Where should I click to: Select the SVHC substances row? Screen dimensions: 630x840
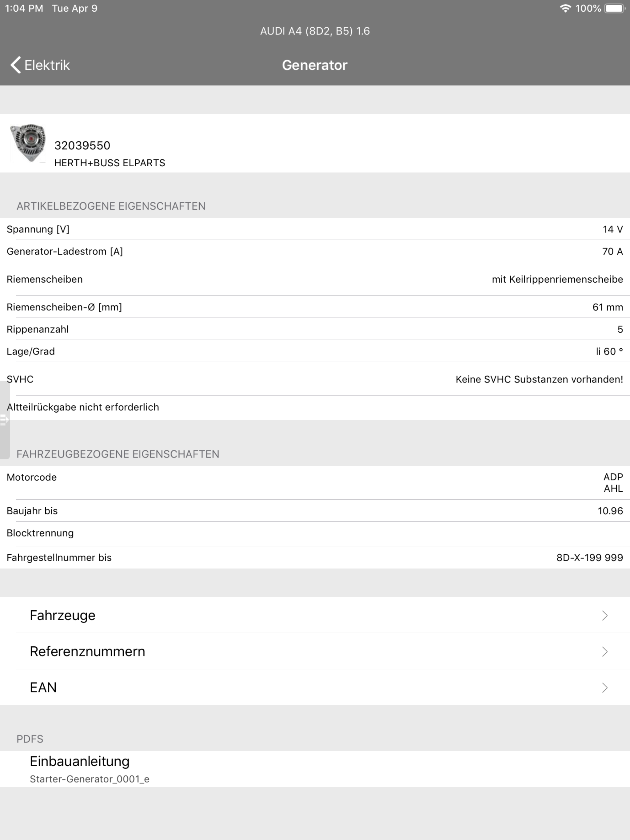point(315,378)
